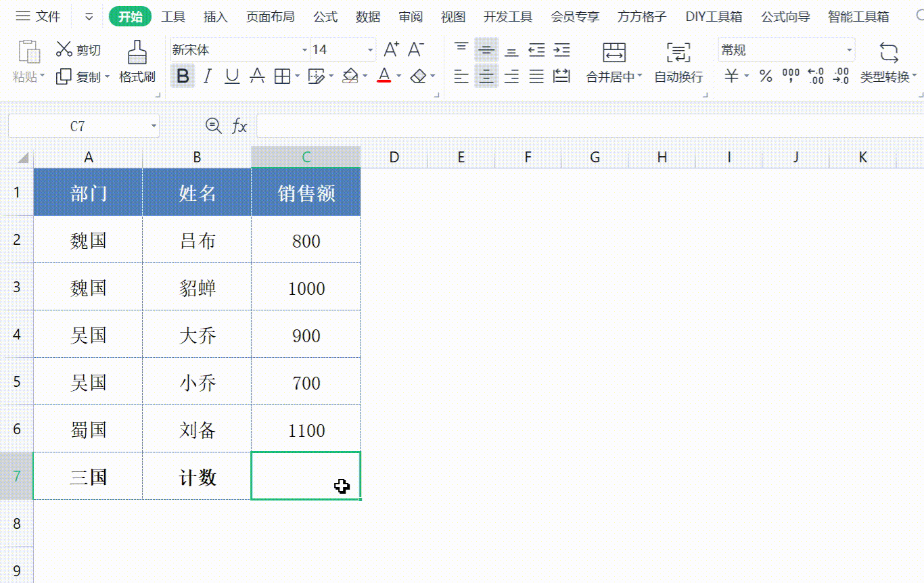Click the eraser clear-format icon
The image size is (924, 583).
(x=419, y=76)
